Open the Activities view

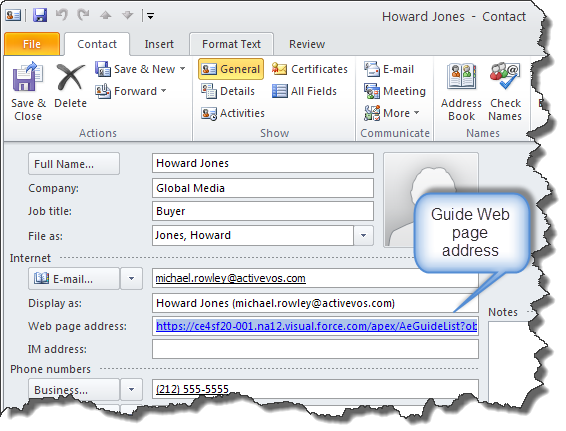point(233,113)
